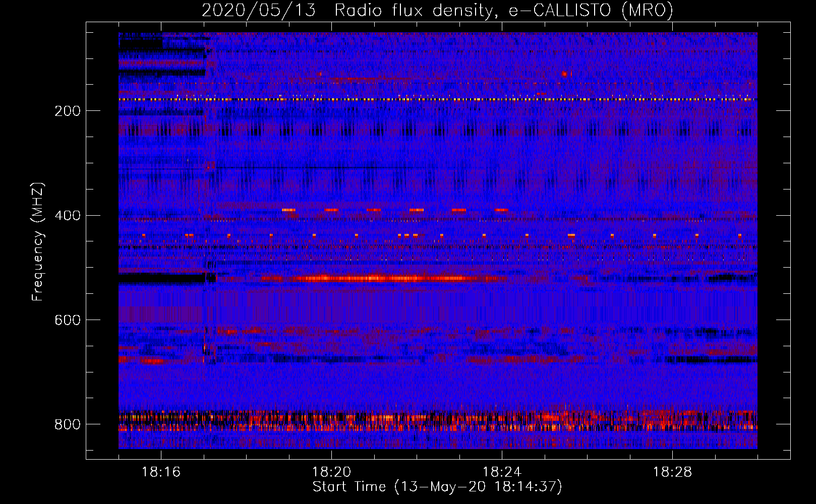This screenshot has width=816, height=504.
Task: Click the 18:24 time axis label
Action: (x=502, y=472)
